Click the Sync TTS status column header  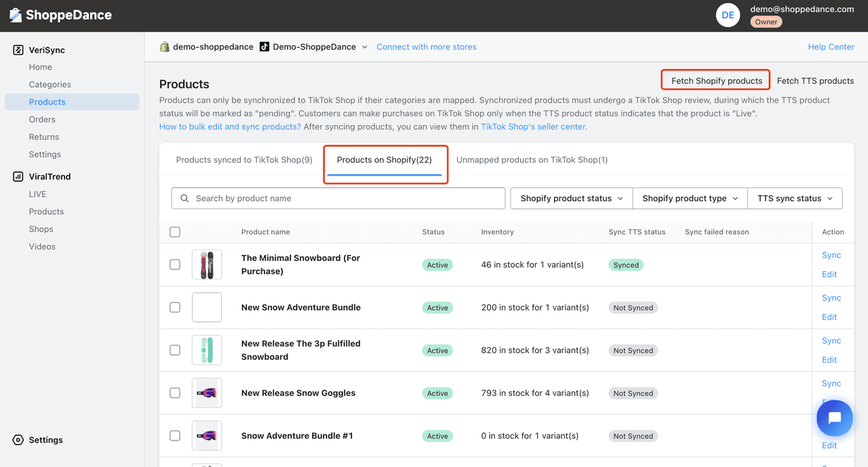637,232
